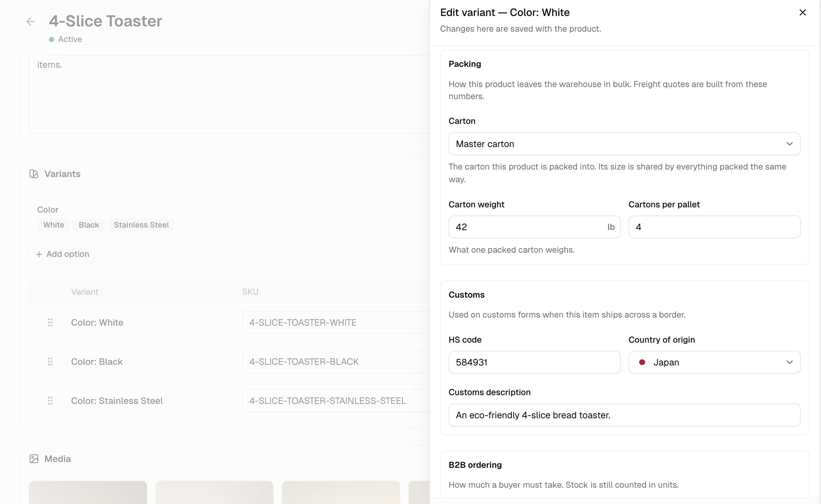Select the Stainless Steel color chip
The image size is (821, 504).
[x=141, y=225]
